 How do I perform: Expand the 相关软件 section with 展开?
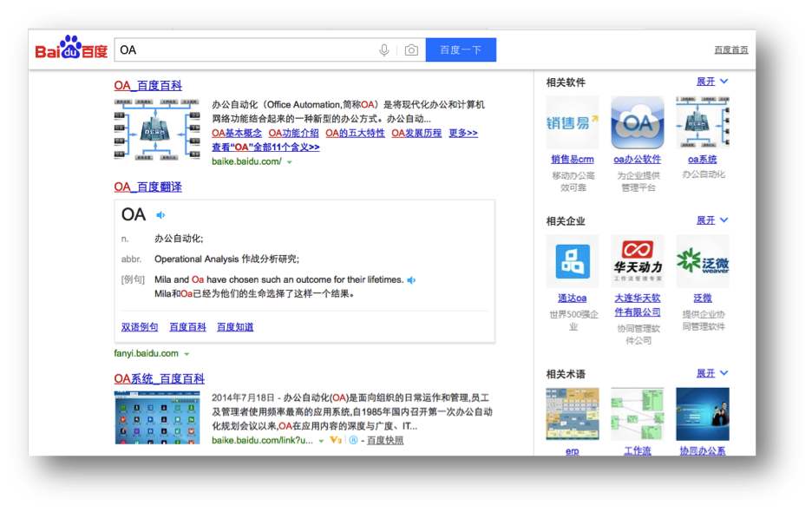[712, 82]
